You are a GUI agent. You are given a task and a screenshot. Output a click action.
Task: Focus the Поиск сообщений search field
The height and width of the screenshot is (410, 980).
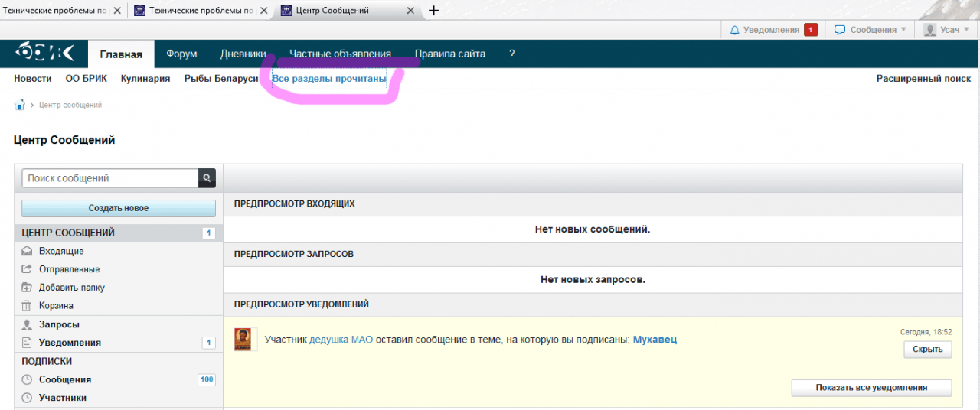coord(110,178)
